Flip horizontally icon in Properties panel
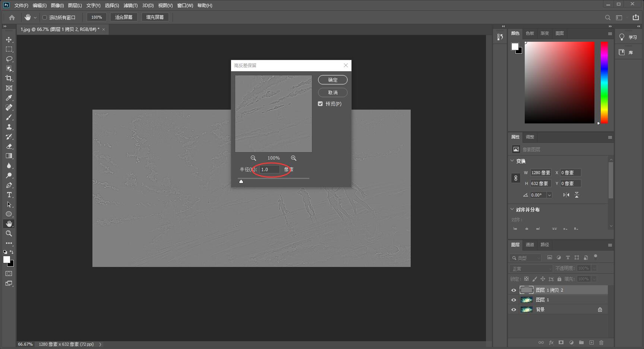The width and height of the screenshot is (644, 349). coord(566,195)
